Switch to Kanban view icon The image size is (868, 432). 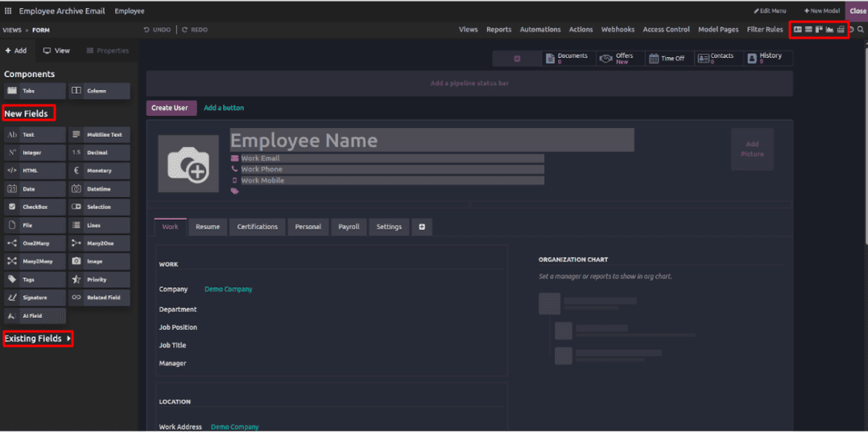pos(819,29)
